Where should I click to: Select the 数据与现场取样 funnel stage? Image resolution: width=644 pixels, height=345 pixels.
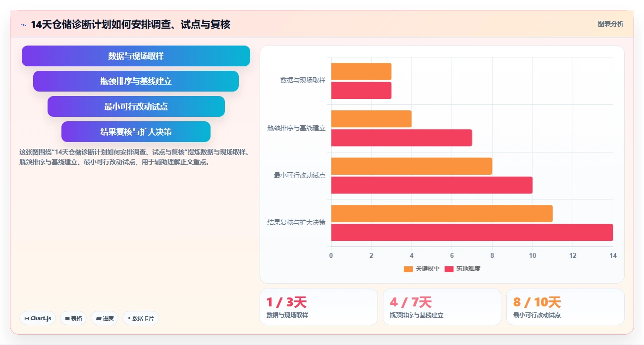[136, 56]
